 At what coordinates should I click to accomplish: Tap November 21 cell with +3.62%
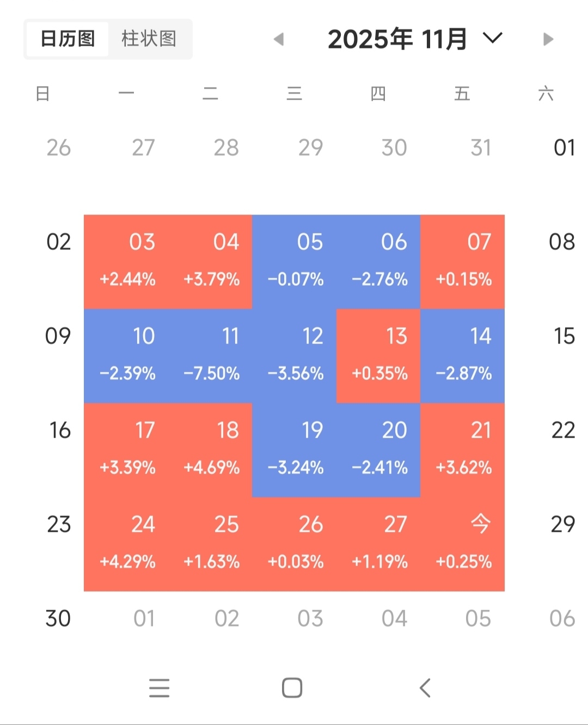(x=462, y=450)
